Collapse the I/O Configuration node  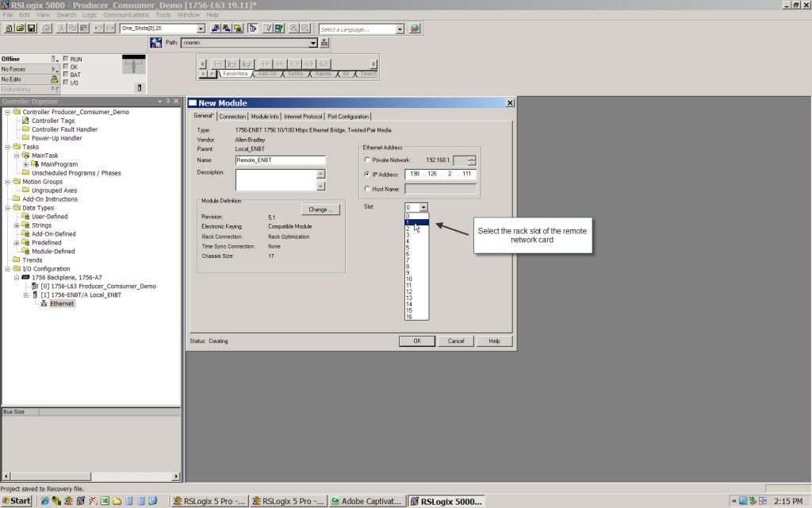8,269
